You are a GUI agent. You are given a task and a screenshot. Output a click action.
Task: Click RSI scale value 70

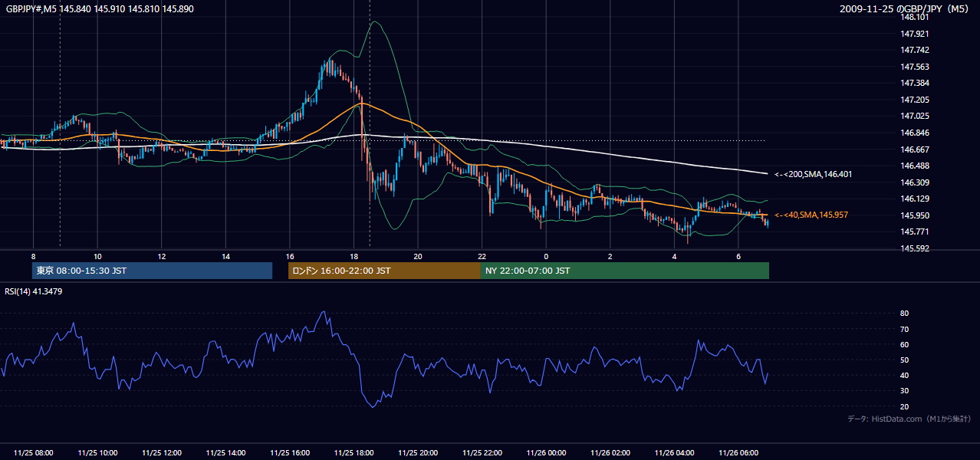(904, 329)
